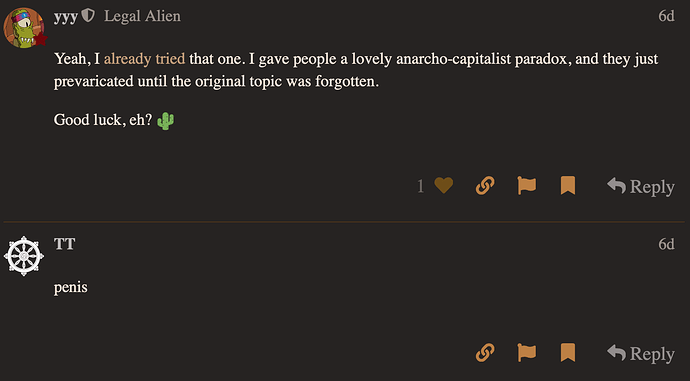
Task: Copy link to yyy's post
Action: click(485, 185)
